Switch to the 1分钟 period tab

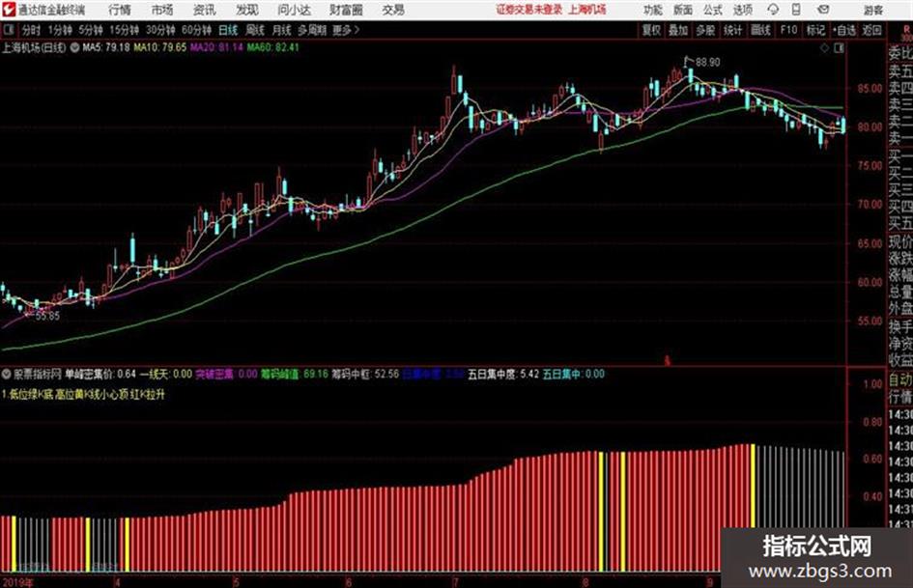click(x=60, y=30)
